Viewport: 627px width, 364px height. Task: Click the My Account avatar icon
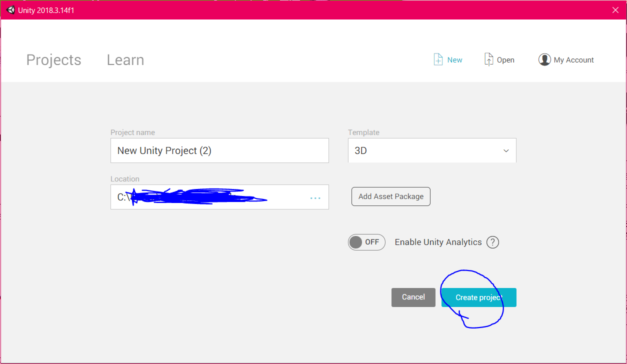click(544, 60)
